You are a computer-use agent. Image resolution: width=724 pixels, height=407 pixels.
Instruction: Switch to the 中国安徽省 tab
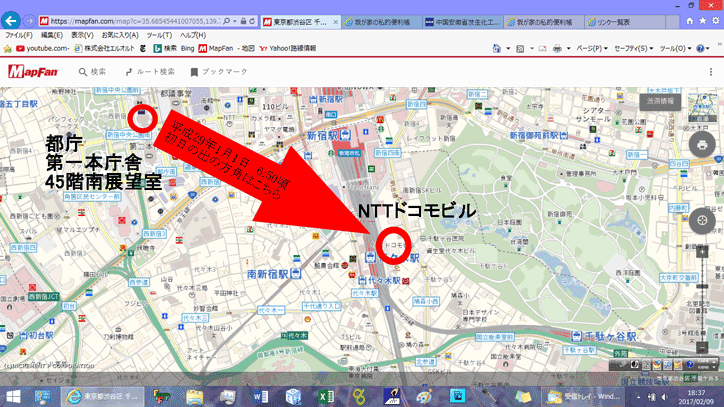point(462,22)
